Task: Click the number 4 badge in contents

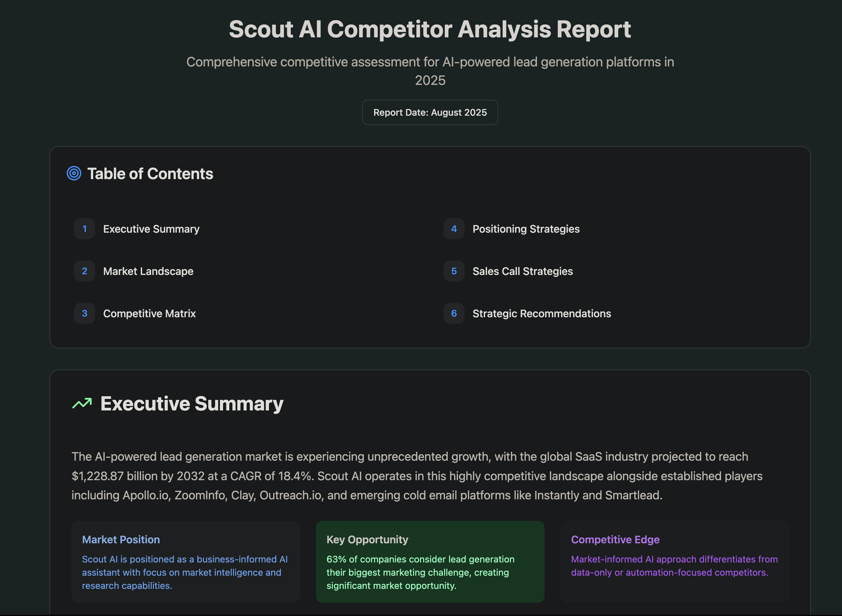Action: tap(454, 229)
